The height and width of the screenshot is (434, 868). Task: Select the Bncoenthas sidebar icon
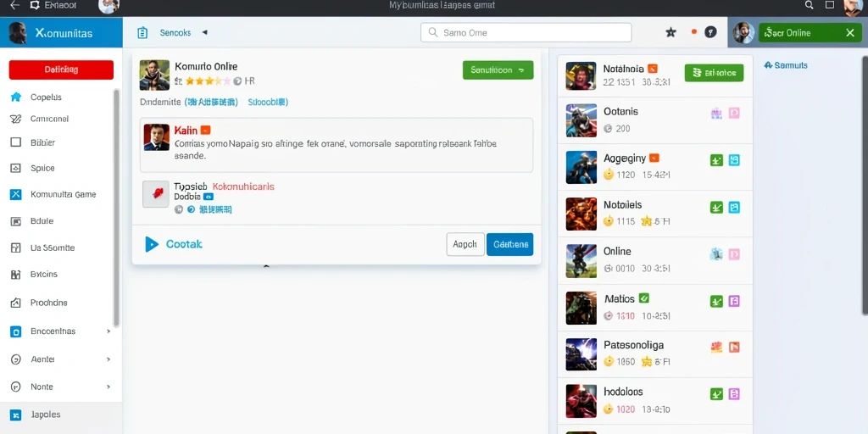pyautogui.click(x=16, y=331)
